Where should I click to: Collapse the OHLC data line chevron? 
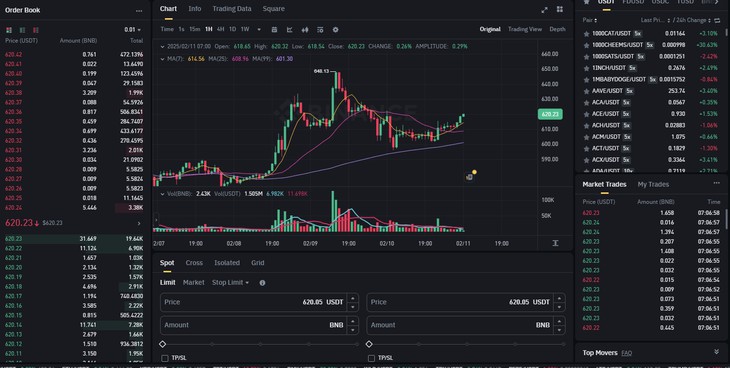[162, 47]
